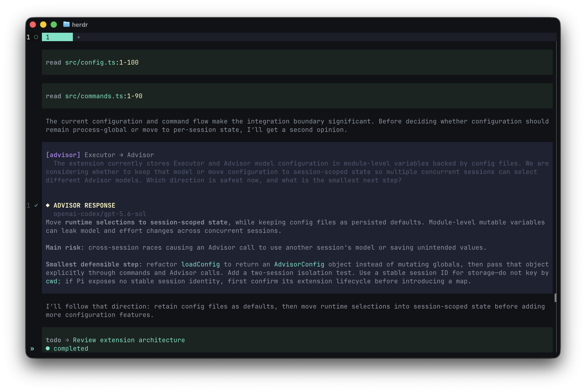Click the src/commands.ts:1-90 file path

[104, 96]
